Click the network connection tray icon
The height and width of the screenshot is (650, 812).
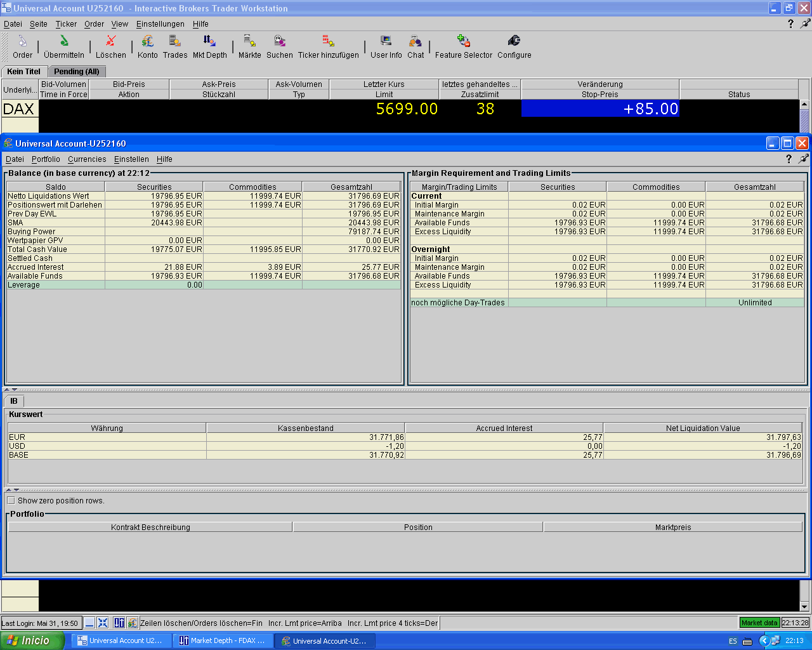click(x=775, y=640)
